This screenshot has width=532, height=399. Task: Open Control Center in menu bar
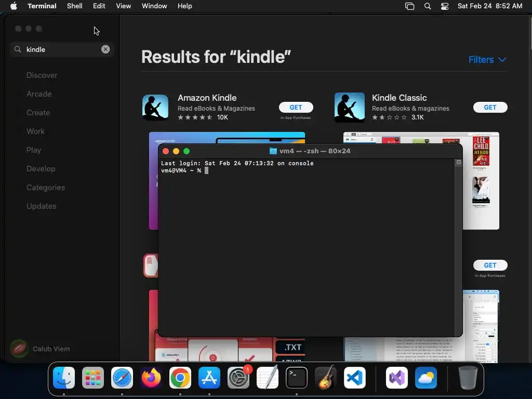pos(445,6)
